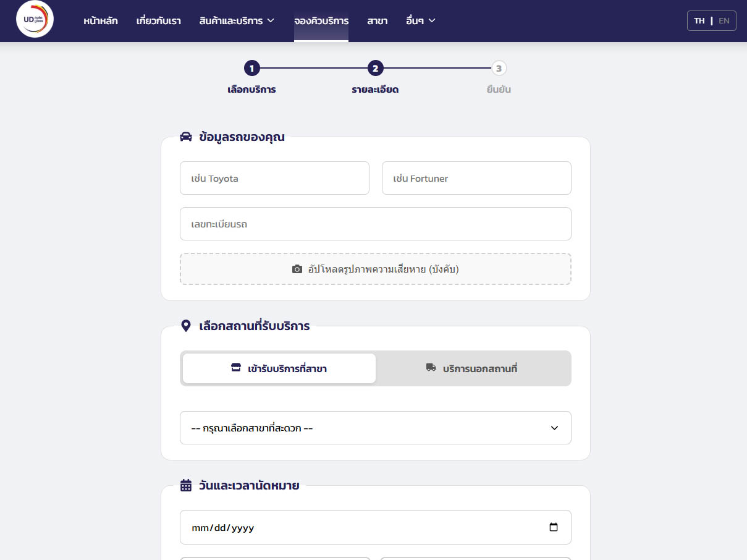Expand the สินค้าและบริการ dropdown menu

237,21
